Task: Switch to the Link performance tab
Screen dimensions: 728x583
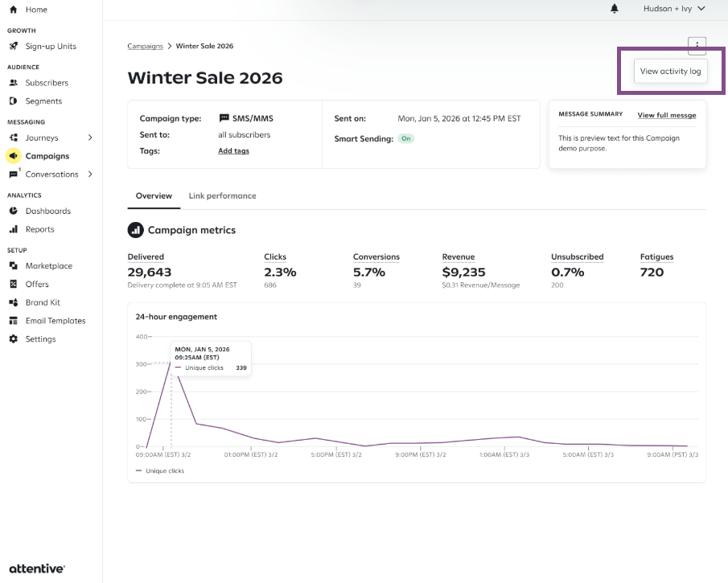Action: (x=222, y=196)
